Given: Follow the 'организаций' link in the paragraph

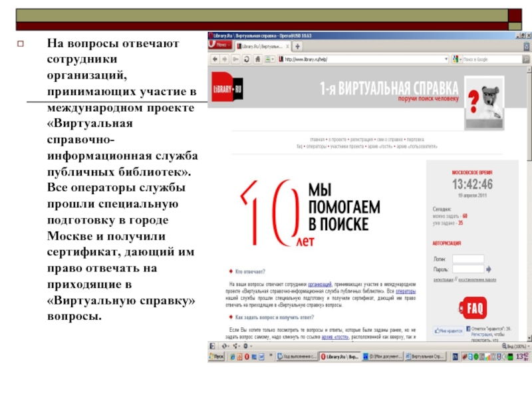Looking at the screenshot, I should [320, 285].
